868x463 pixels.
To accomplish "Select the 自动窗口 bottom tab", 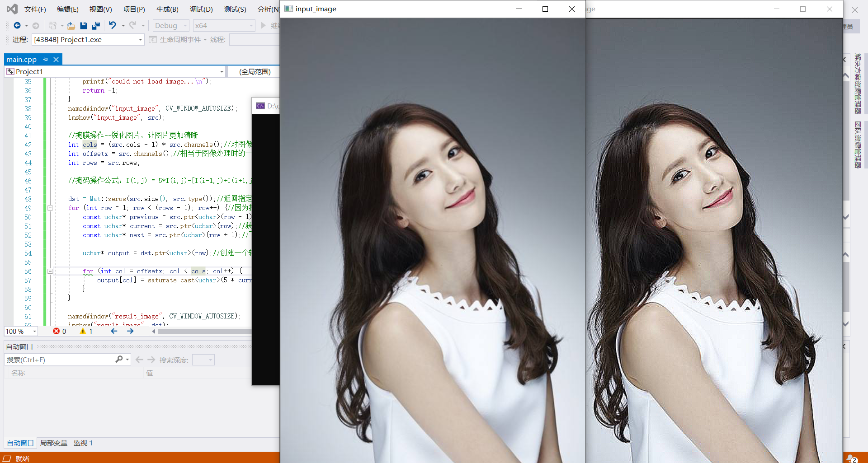I will [x=20, y=443].
